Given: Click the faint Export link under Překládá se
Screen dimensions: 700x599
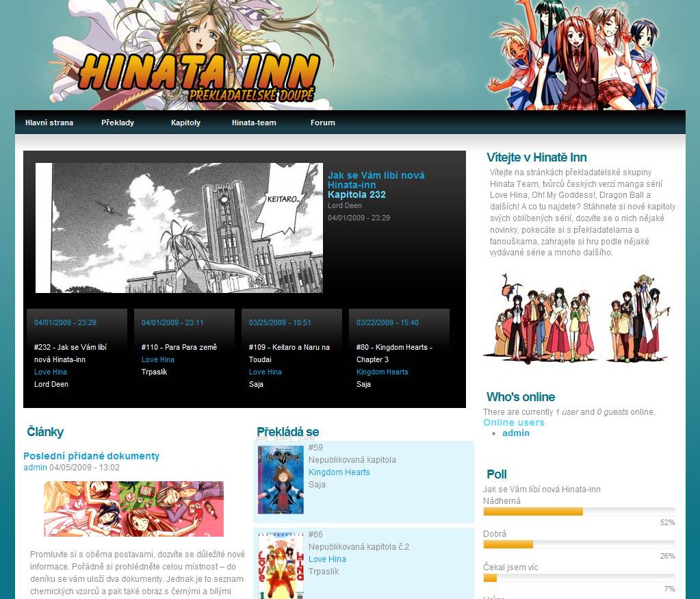Looking at the screenshot, I should point(283,439).
